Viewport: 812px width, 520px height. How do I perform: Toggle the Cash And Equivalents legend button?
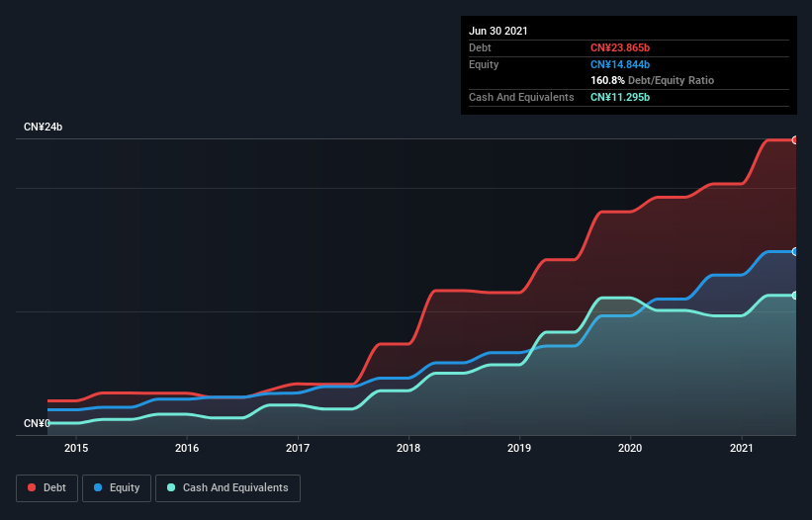pyautogui.click(x=227, y=488)
